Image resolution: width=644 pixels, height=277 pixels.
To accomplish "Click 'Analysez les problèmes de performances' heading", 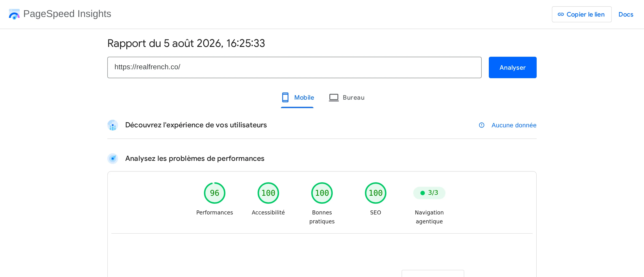I will 195,158.
